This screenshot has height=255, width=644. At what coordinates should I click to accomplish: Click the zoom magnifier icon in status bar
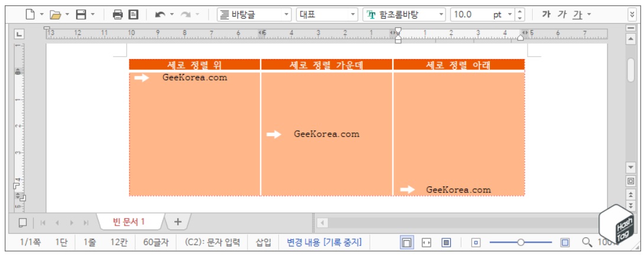pos(587,242)
